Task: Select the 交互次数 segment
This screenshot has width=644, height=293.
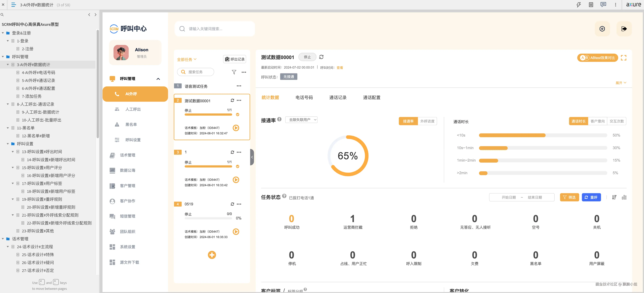Action: (616, 121)
